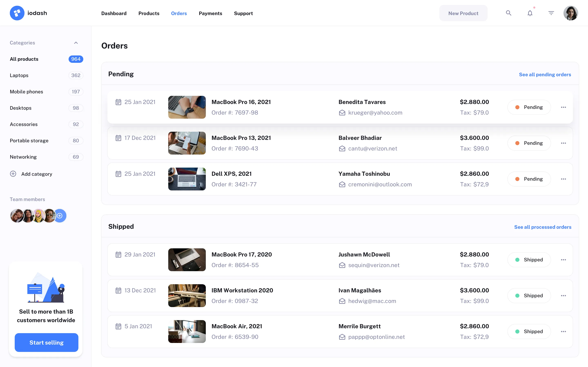Screen dimensions: 588x367
Task: Click the New Product button
Action: (x=463, y=13)
